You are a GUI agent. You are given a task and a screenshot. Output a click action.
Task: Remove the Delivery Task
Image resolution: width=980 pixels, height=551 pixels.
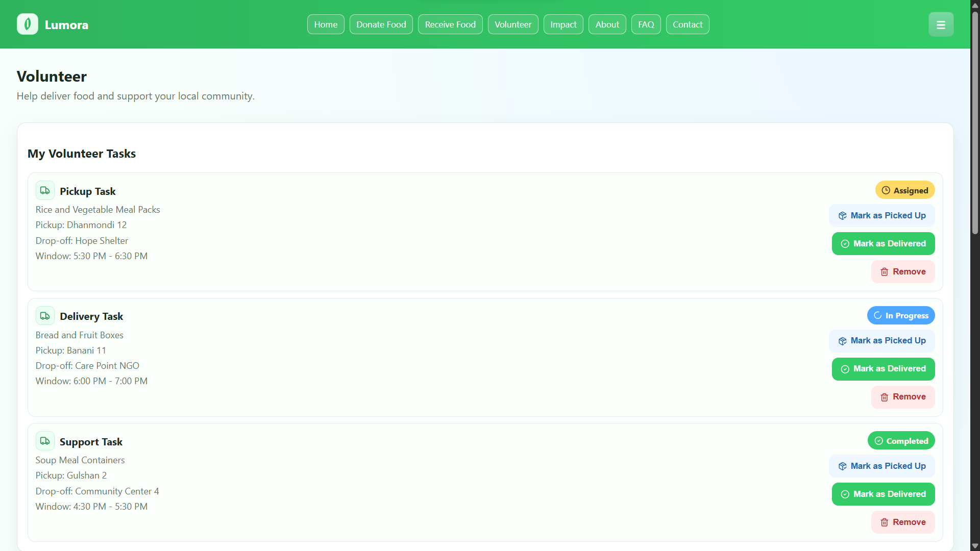point(902,397)
